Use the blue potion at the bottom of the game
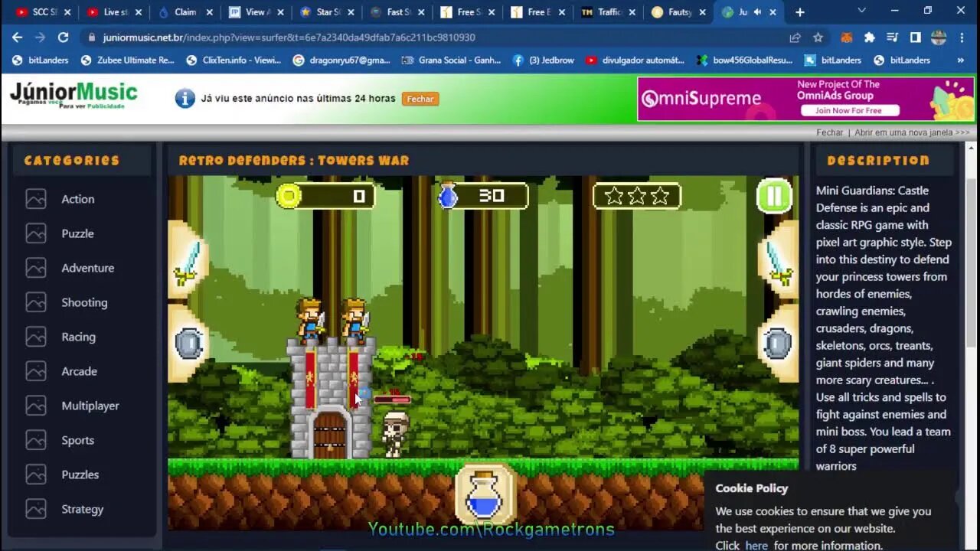Screen dimensions: 980x551 click(484, 494)
